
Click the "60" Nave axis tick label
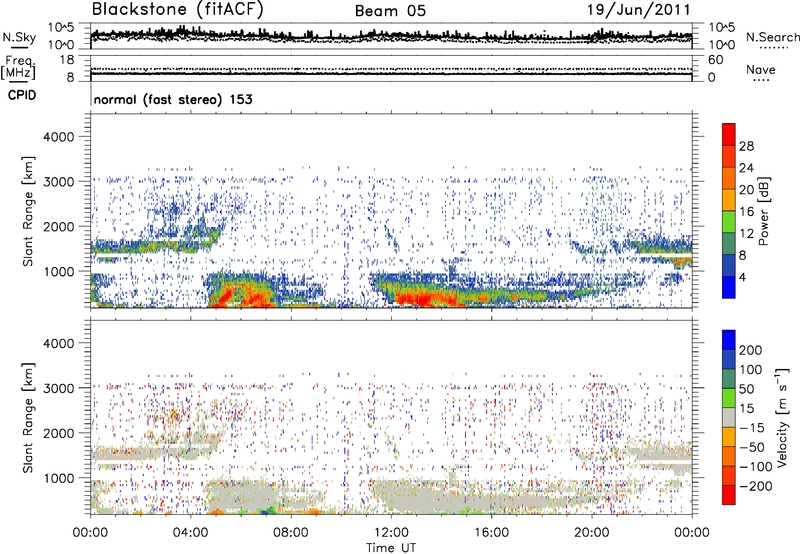click(715, 60)
